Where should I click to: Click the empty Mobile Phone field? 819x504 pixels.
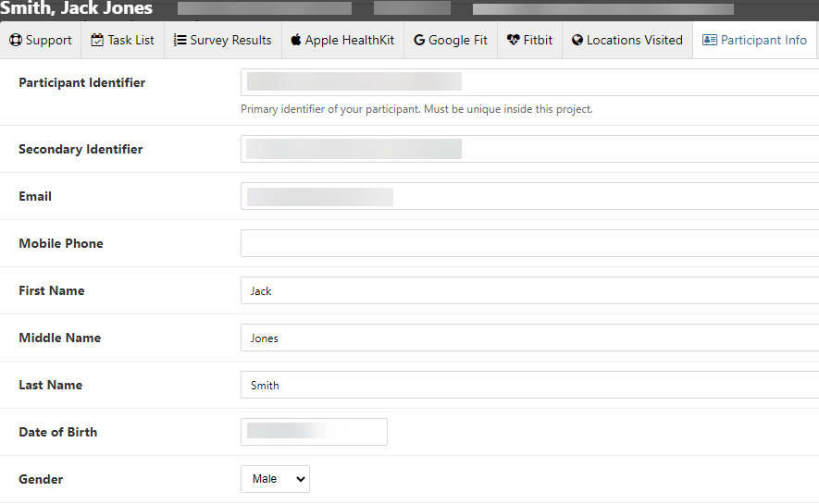click(529, 243)
